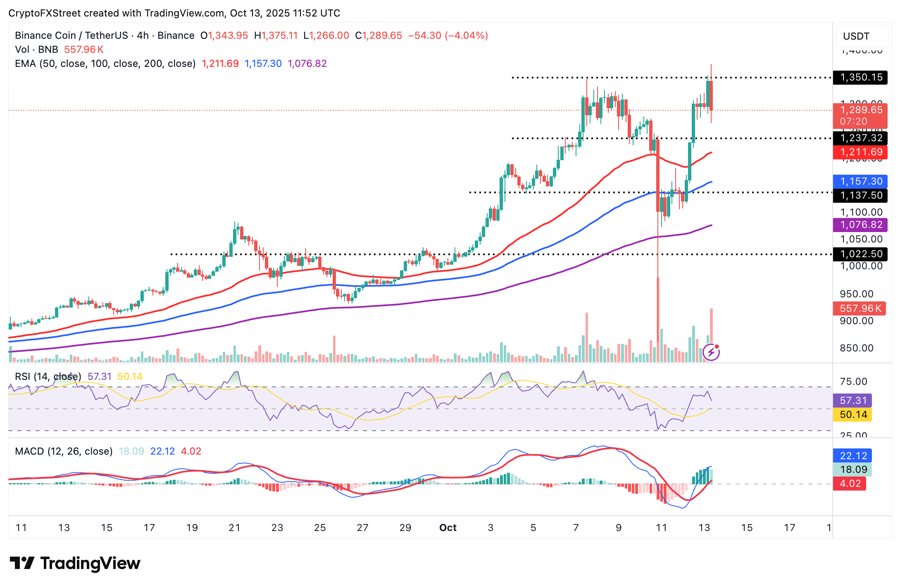Click the purple lightning bolt icon
The height and width of the screenshot is (588, 900).
pos(711,352)
